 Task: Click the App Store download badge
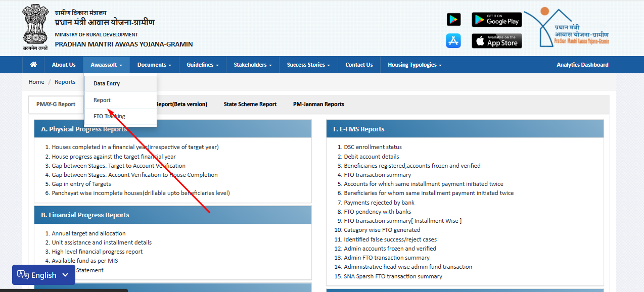[496, 41]
